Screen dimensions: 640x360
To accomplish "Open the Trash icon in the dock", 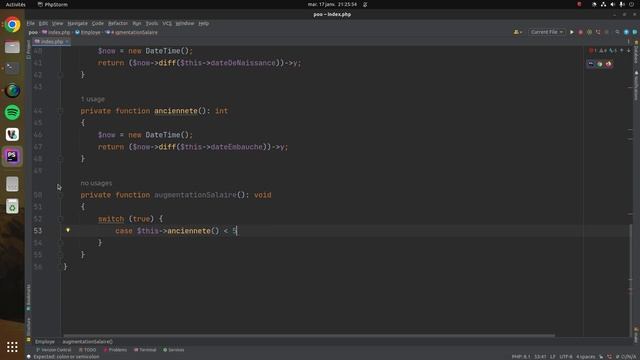I will tap(12, 206).
